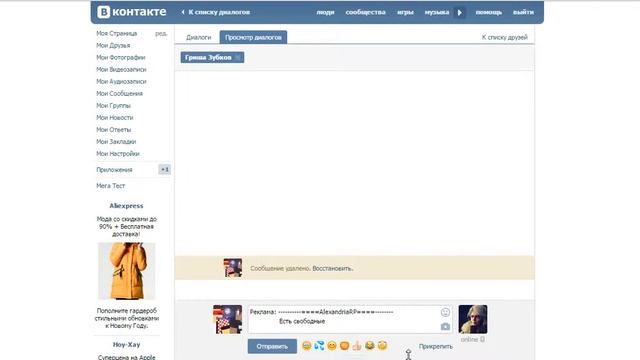The width and height of the screenshot is (640, 360).
Task: Click the back arrow before К списку диалогов
Action: pyautogui.click(x=183, y=12)
